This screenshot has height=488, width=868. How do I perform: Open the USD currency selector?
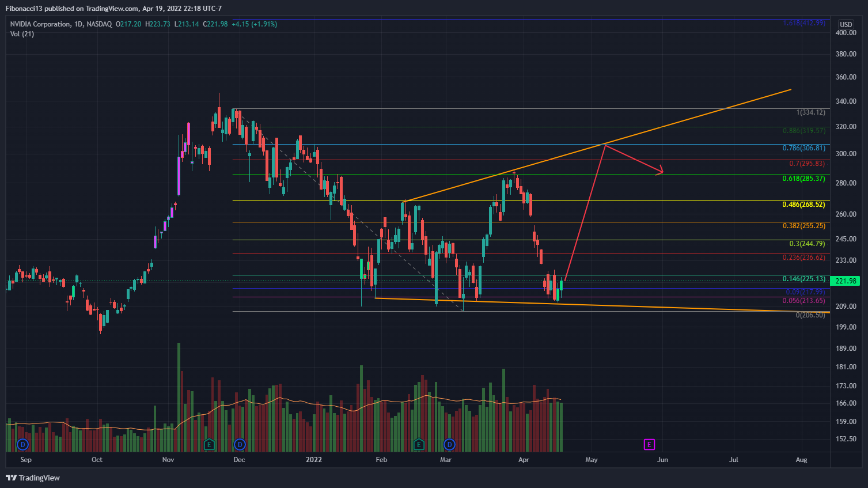(x=846, y=24)
